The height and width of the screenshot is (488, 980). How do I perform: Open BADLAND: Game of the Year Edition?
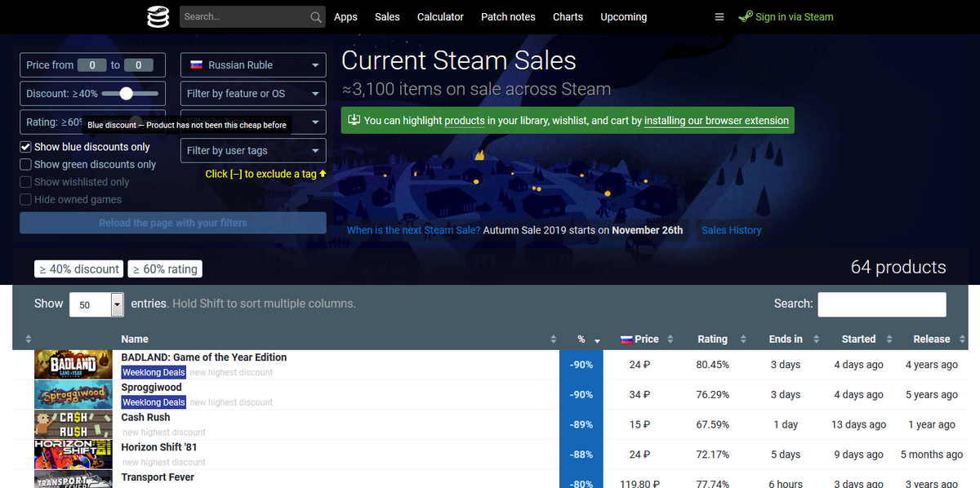click(203, 357)
